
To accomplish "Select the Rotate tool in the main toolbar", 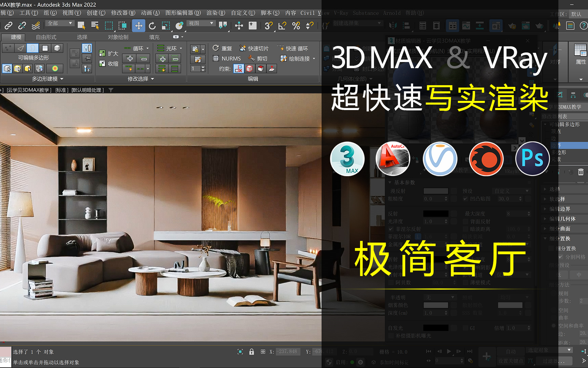I will pos(152,26).
